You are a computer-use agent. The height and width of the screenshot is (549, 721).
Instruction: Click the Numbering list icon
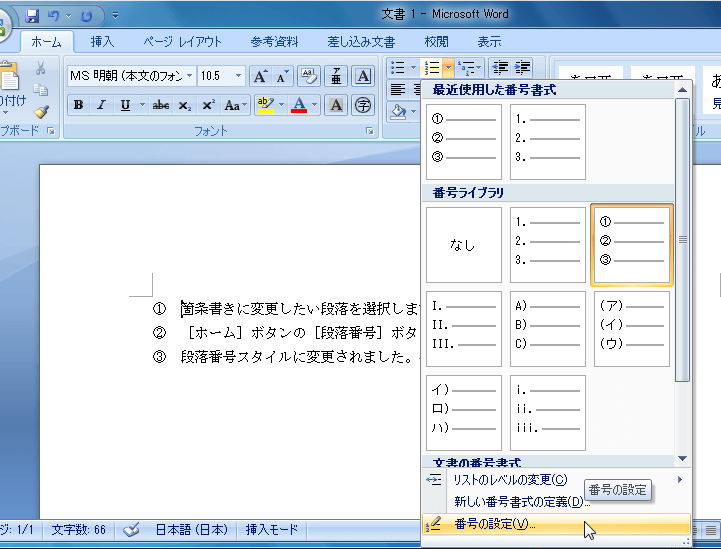(432, 68)
